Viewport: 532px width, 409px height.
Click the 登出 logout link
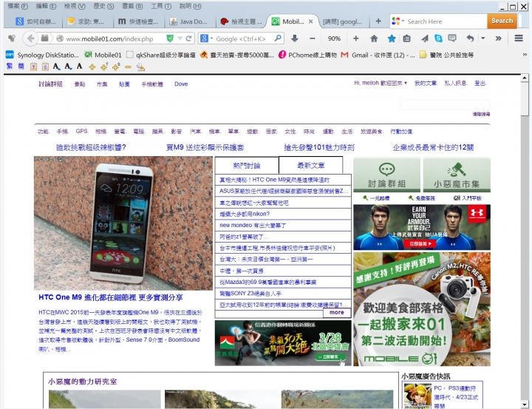click(x=480, y=84)
